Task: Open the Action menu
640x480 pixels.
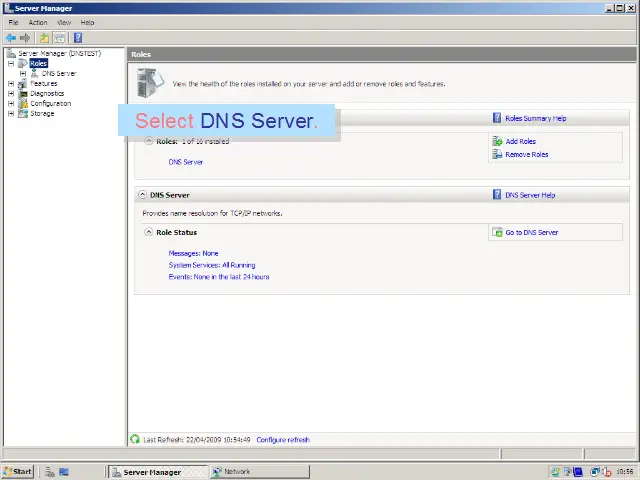Action: point(38,22)
